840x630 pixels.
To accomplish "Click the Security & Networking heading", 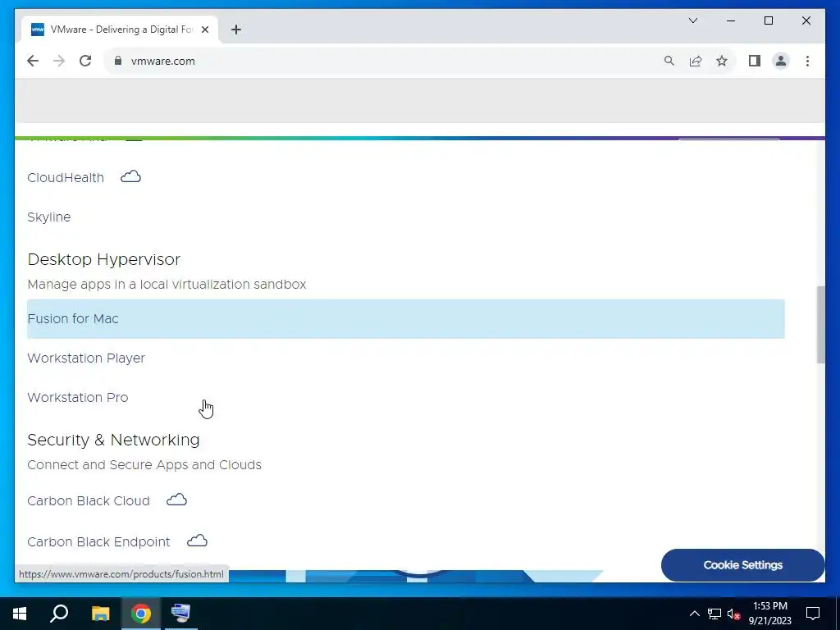I will coord(113,440).
